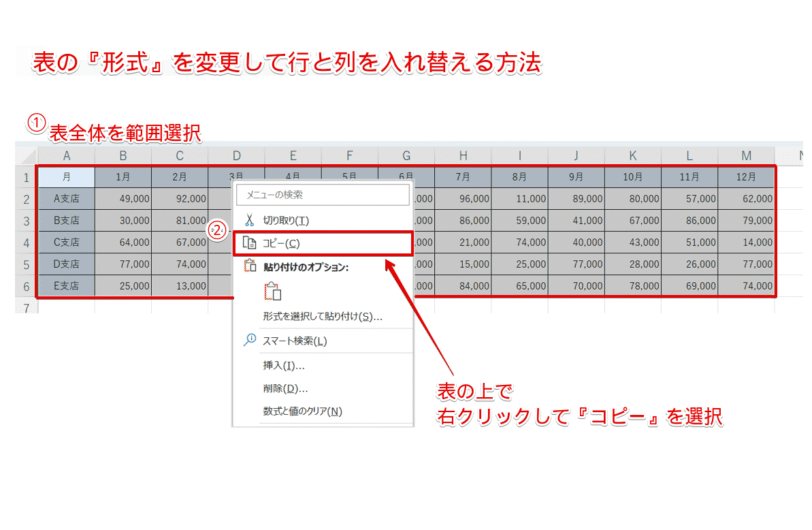Viewport: 812px width, 530px height.
Task: Click the cell with value 43,000
Action: 633,242
